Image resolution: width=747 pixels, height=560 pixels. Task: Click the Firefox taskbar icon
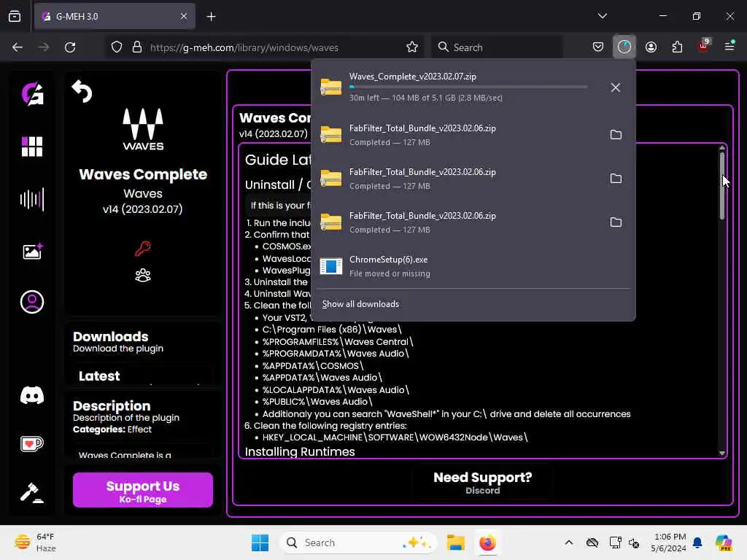click(487, 542)
